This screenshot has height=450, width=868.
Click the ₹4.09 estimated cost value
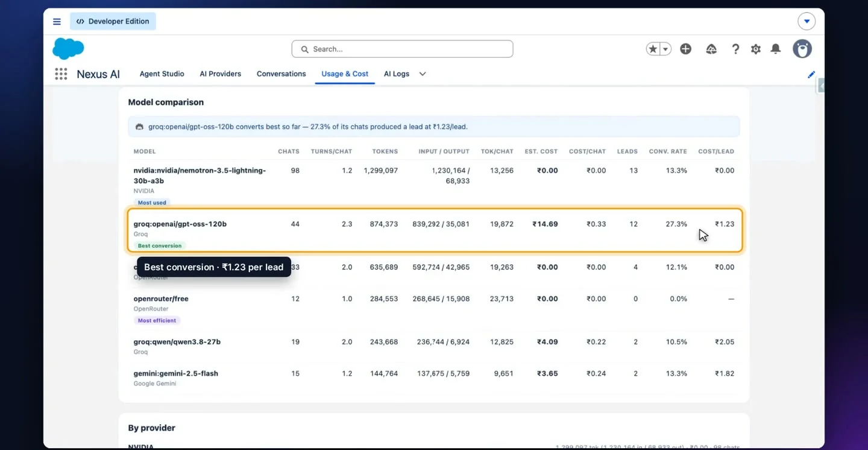547,342
